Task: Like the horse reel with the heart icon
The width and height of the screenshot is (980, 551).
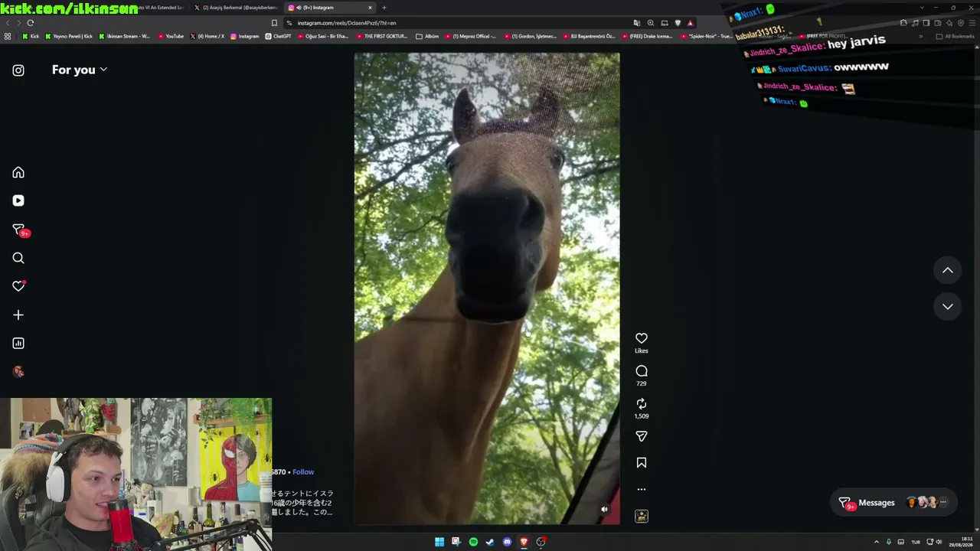Action: (x=642, y=338)
